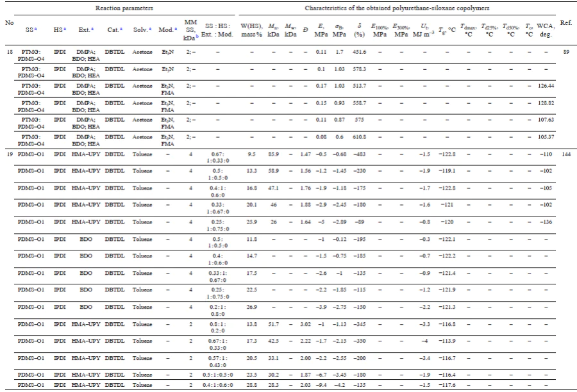Click Mn value 28.3
577x392 pixels.
[x=273, y=385]
